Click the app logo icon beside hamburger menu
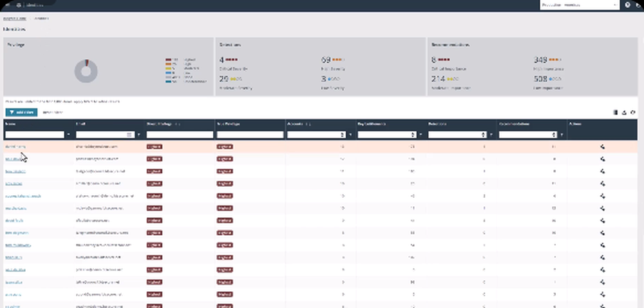This screenshot has height=308, width=644. click(x=19, y=5)
